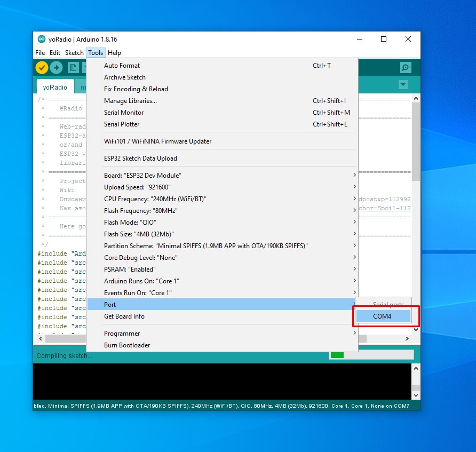Image resolution: width=476 pixels, height=452 pixels.
Task: Open Serial Monitor via magnifier icon
Action: (x=406, y=67)
